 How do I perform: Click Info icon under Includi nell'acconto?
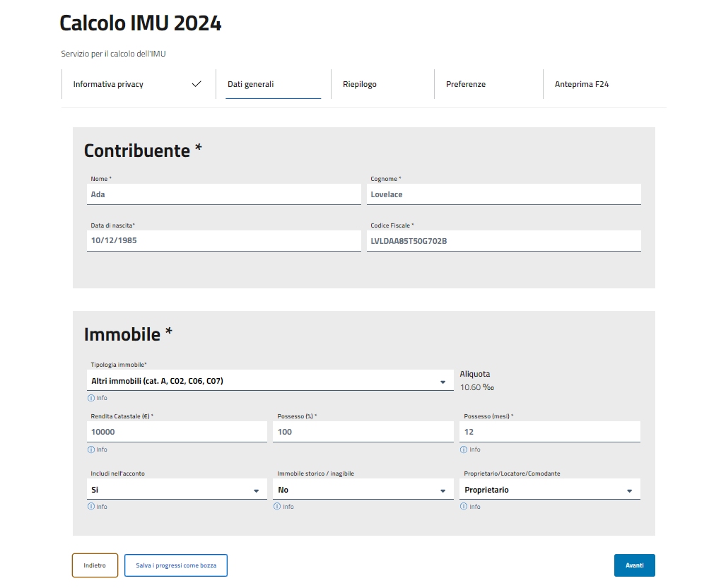90,507
